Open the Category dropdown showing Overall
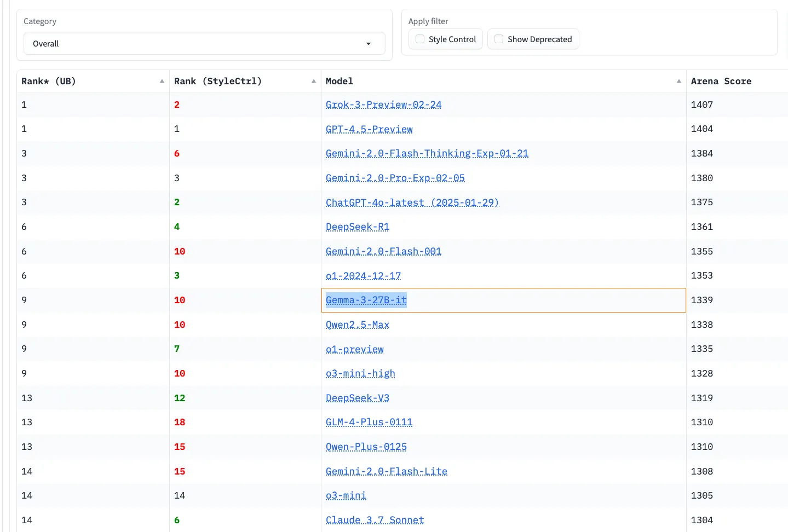Screen dimensions: 788x532 tap(204, 44)
